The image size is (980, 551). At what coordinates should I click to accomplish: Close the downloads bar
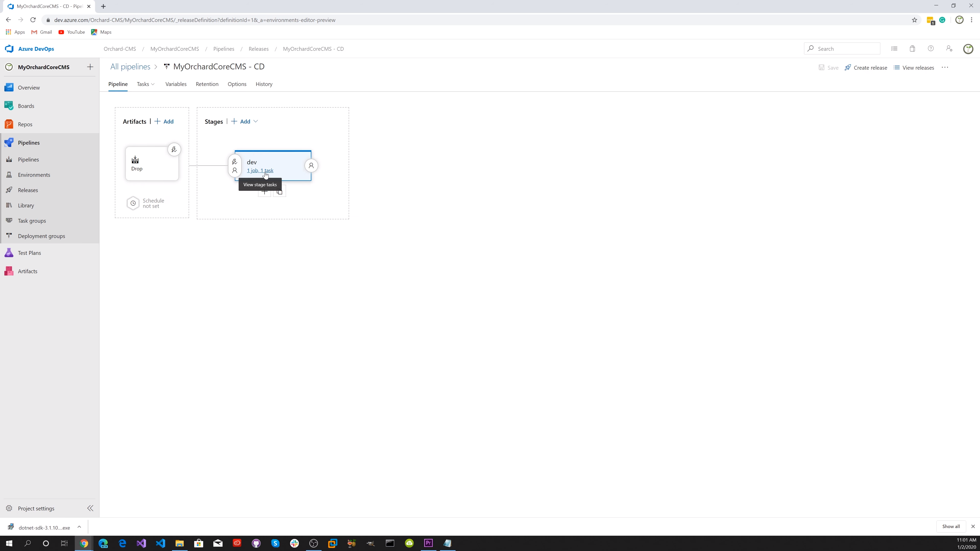(x=973, y=526)
